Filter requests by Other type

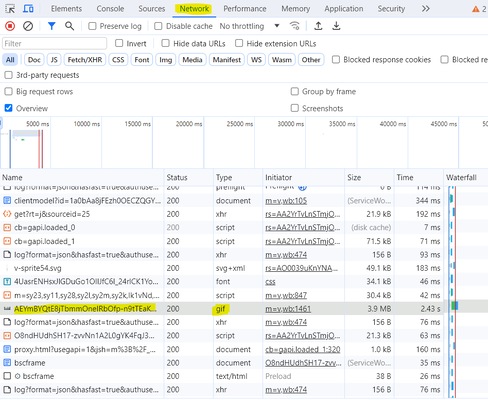[311, 60]
